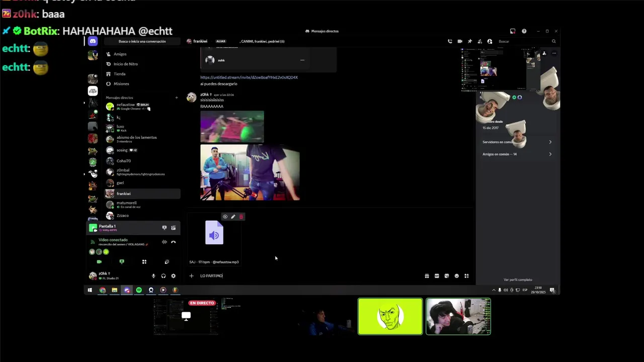Open conversation with sosing
644x362 pixels.
[x=142, y=150]
